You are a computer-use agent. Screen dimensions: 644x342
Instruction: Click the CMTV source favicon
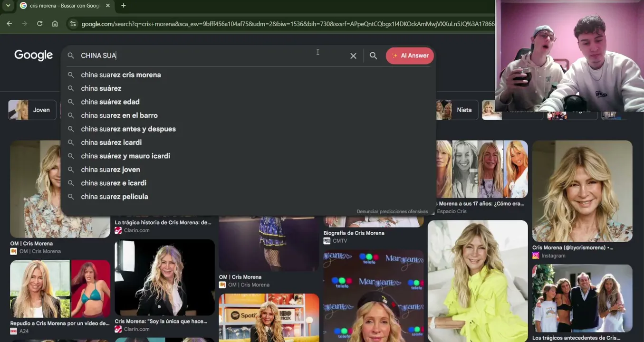pyautogui.click(x=327, y=241)
